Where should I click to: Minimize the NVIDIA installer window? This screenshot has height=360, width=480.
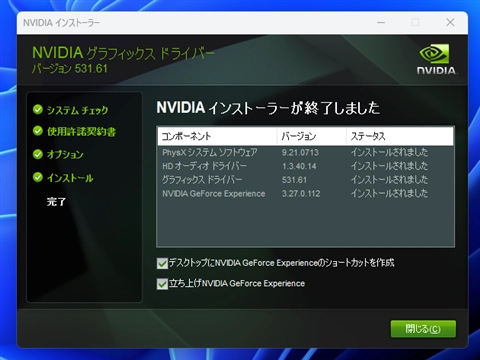click(x=381, y=22)
